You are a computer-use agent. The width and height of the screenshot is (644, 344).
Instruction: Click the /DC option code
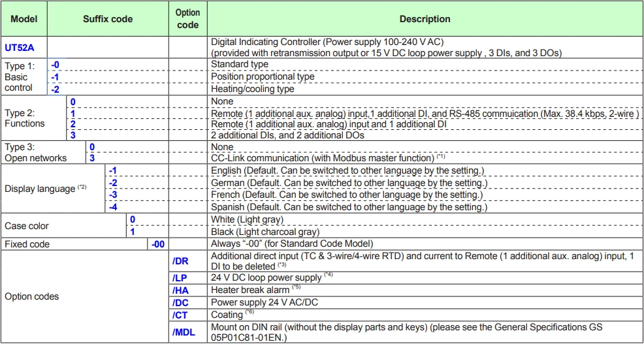[x=180, y=302]
